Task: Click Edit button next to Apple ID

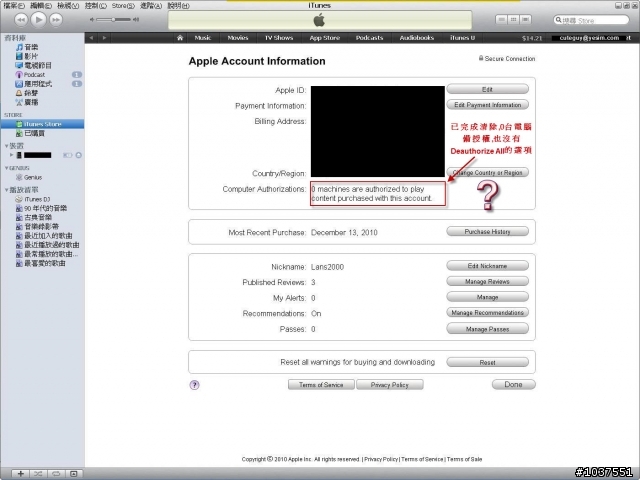Action: point(487,89)
